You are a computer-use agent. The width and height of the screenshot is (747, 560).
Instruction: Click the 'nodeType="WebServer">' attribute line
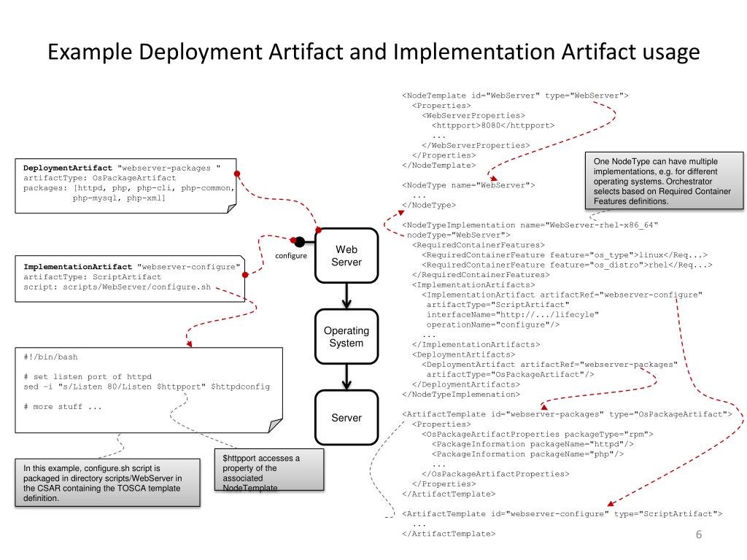pyautogui.click(x=458, y=236)
